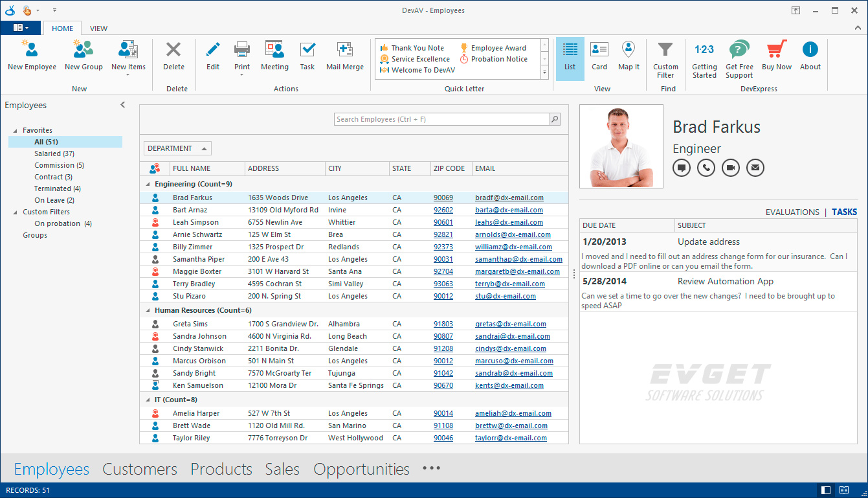Click the bradf@dx-email.com email link

tap(509, 198)
